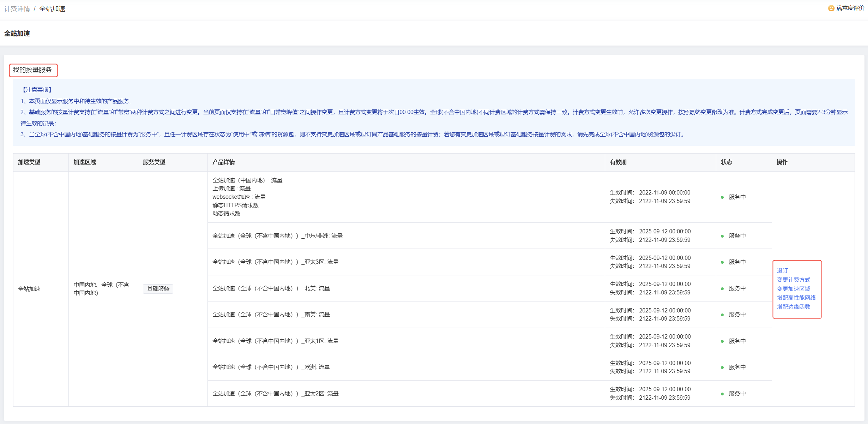
Task: Click the 全站加速 breadcrumb item
Action: (52, 9)
